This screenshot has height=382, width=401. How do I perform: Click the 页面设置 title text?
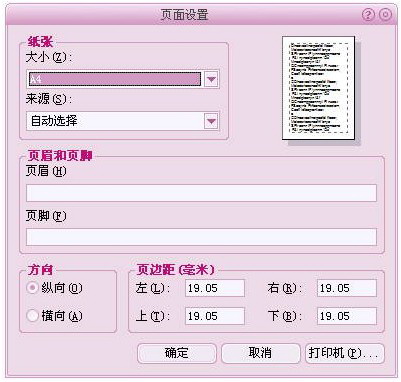coord(184,15)
